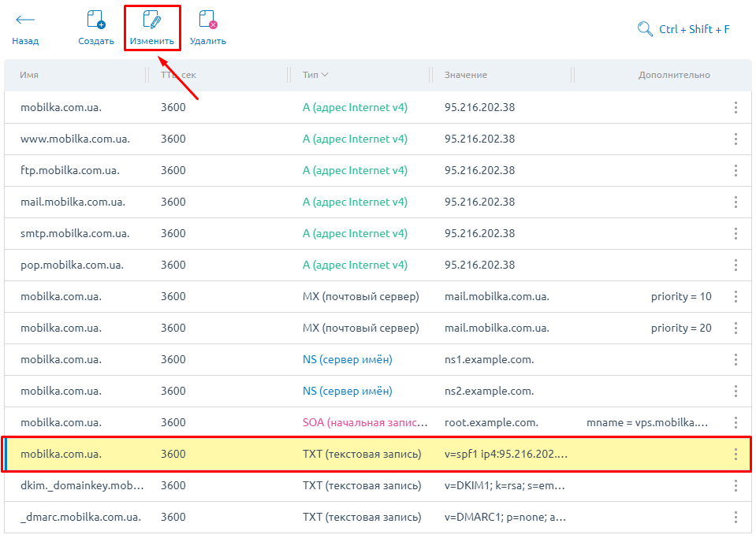Click the root.example.com. value

491,422
